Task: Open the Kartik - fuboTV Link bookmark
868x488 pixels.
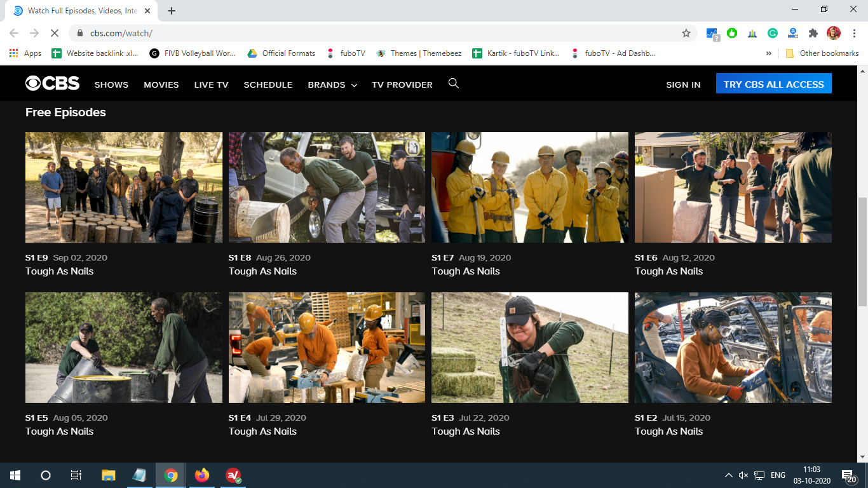Action: point(516,53)
